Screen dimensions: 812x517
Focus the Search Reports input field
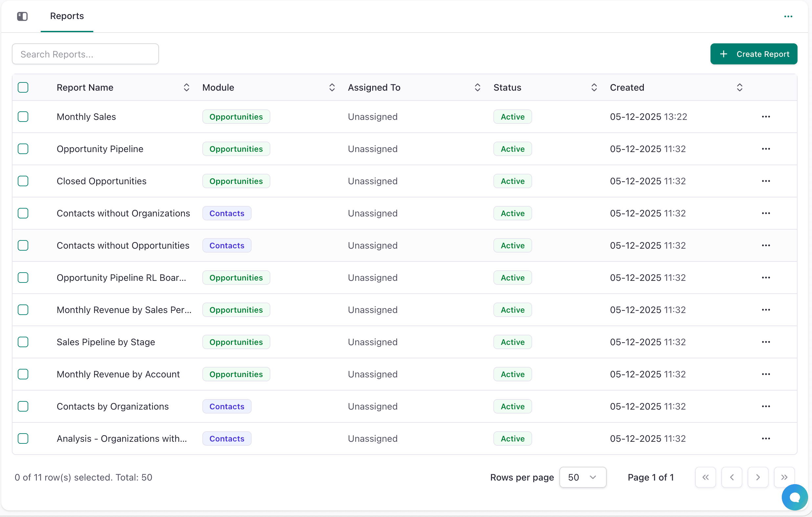tap(85, 54)
